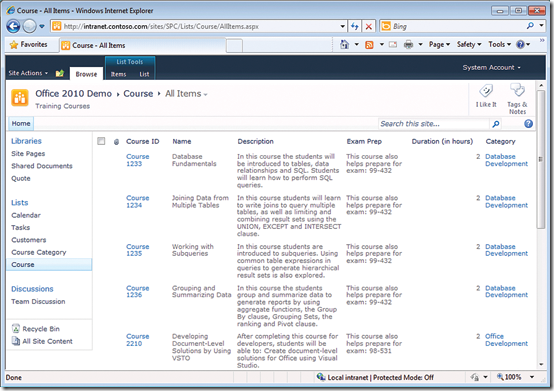Click the attachment column paperclip icon
Screen dimensions: 554x391
coord(116,142)
